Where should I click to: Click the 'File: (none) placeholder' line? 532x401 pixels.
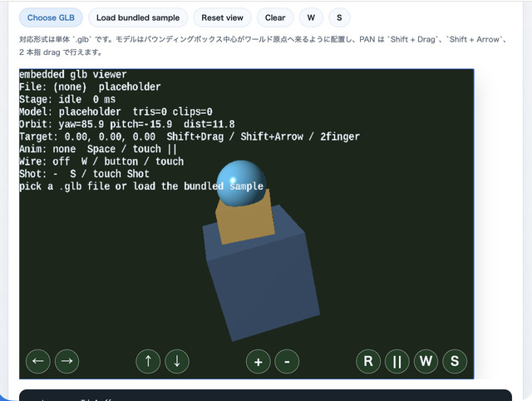(90, 87)
